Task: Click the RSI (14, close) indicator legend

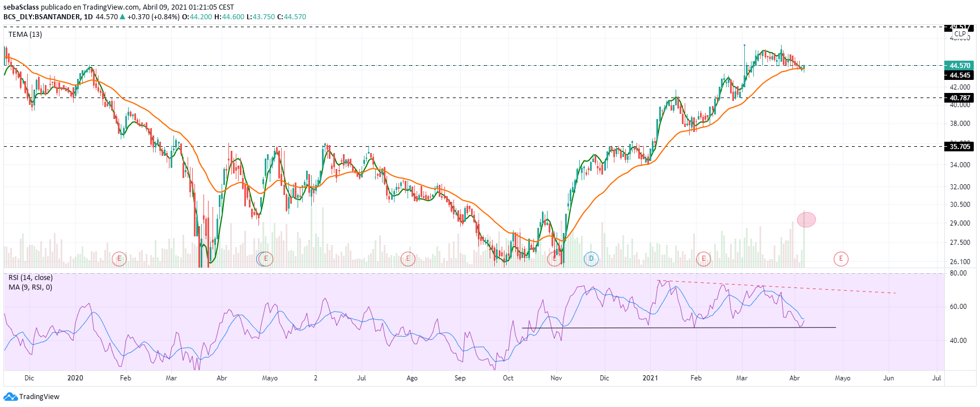Action: 31,278
